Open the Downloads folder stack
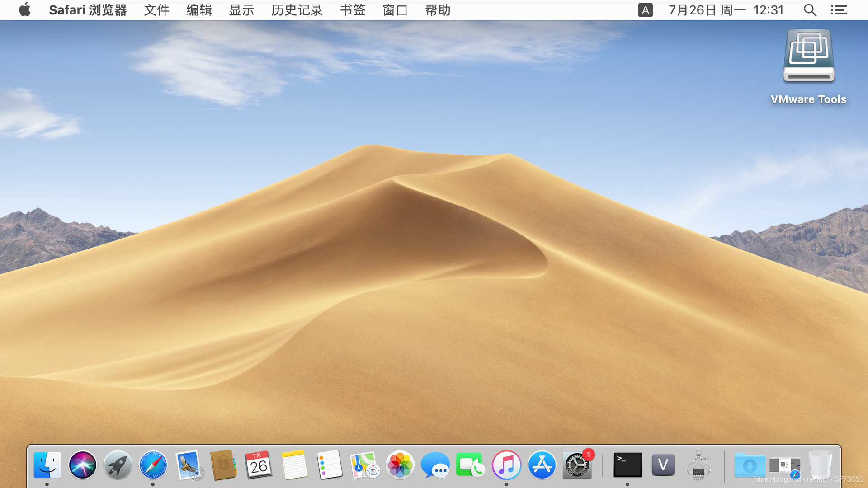The height and width of the screenshot is (488, 868). [x=750, y=465]
